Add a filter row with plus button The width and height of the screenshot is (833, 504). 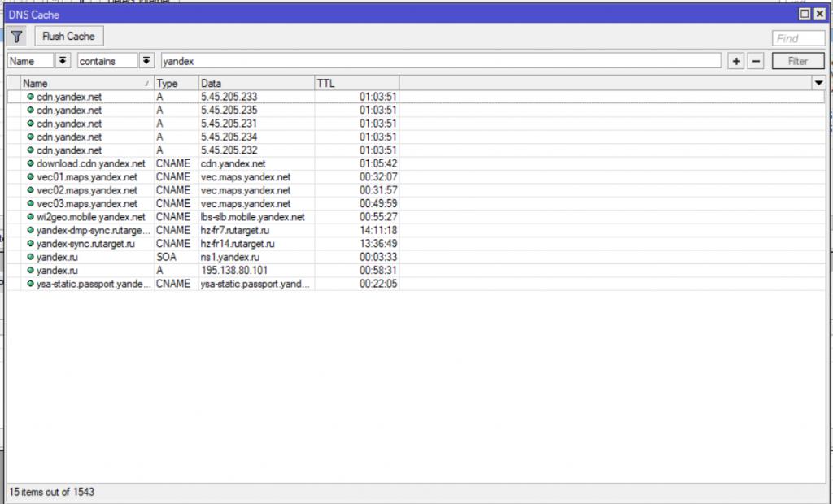point(736,61)
